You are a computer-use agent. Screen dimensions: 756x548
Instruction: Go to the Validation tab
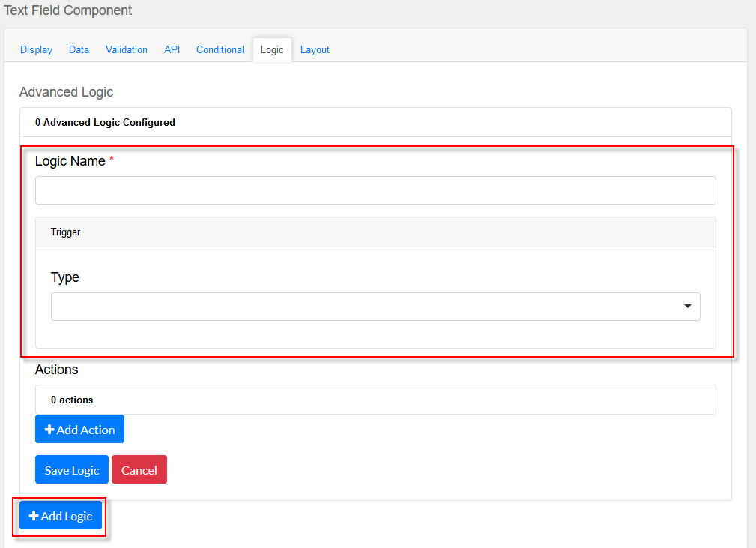(x=127, y=49)
